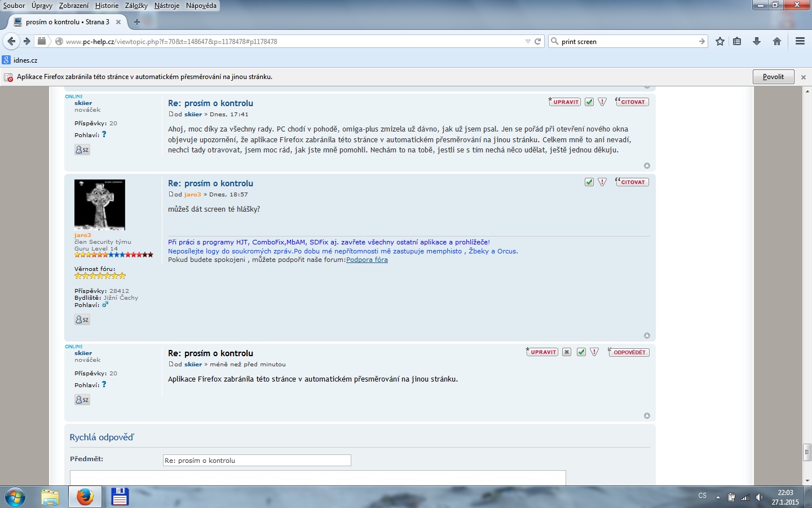812x508 pixels.
Task: Open File Explorer from the taskbar
Action: pyautogui.click(x=50, y=497)
